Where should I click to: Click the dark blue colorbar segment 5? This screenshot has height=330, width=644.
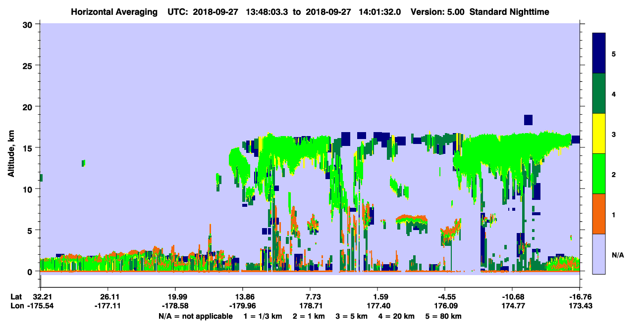click(x=599, y=53)
